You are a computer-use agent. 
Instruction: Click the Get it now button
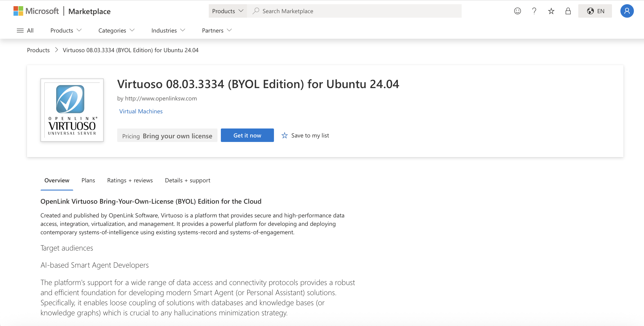[x=247, y=135]
